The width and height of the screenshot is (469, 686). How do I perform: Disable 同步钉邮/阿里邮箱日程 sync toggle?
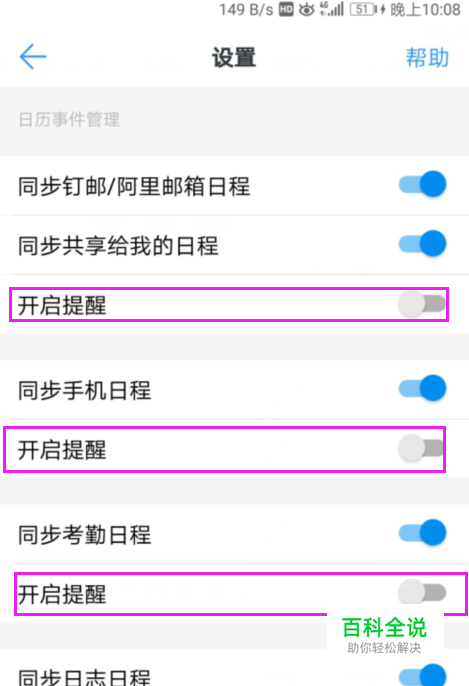[422, 184]
